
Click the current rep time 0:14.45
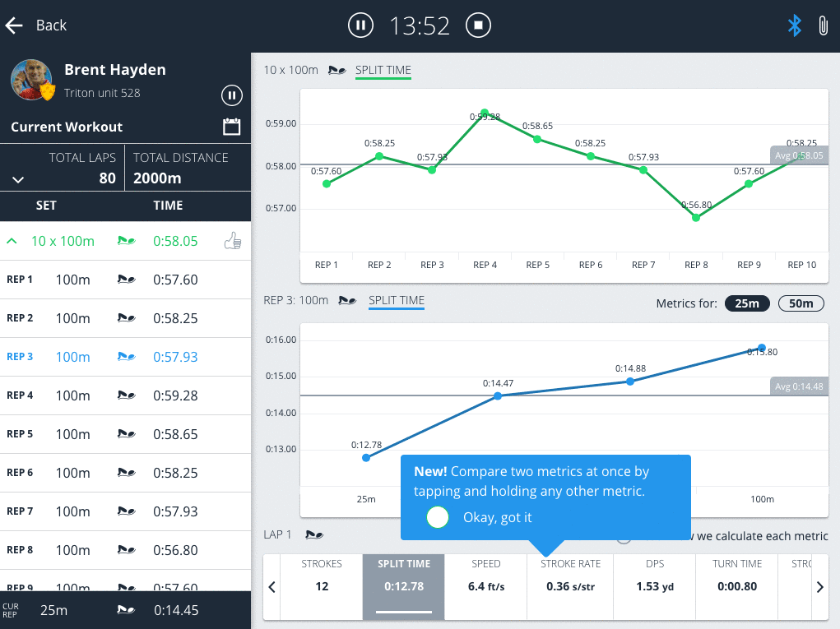click(x=176, y=610)
